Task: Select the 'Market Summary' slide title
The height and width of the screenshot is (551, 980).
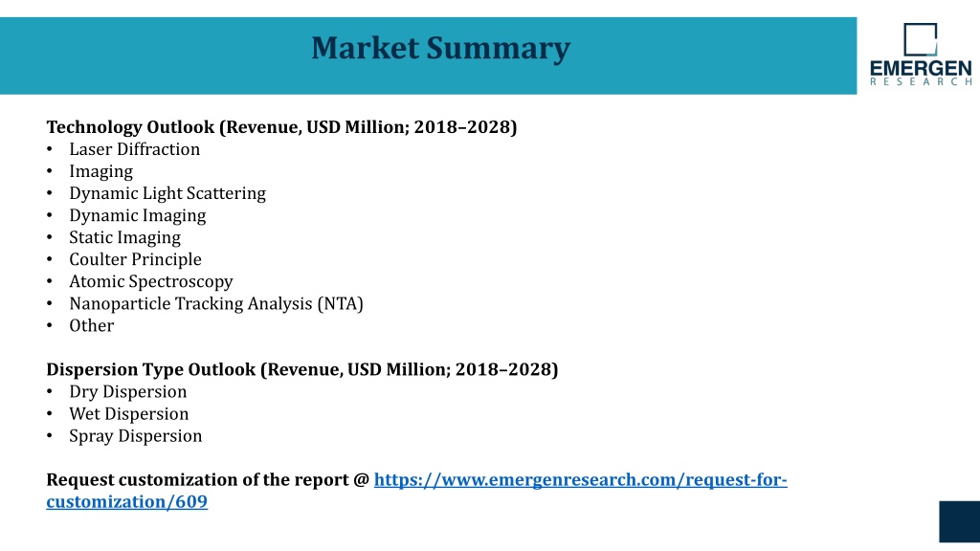Action: pyautogui.click(x=440, y=48)
